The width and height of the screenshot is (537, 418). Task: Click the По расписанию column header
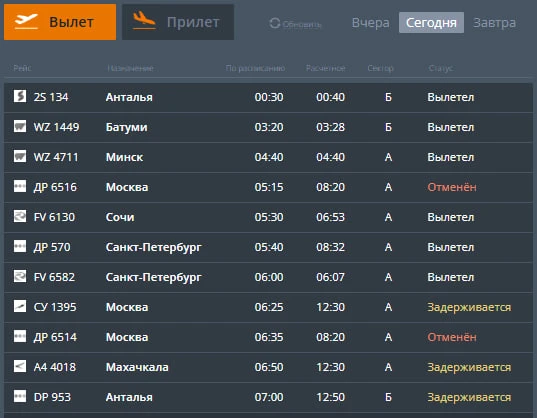(255, 68)
